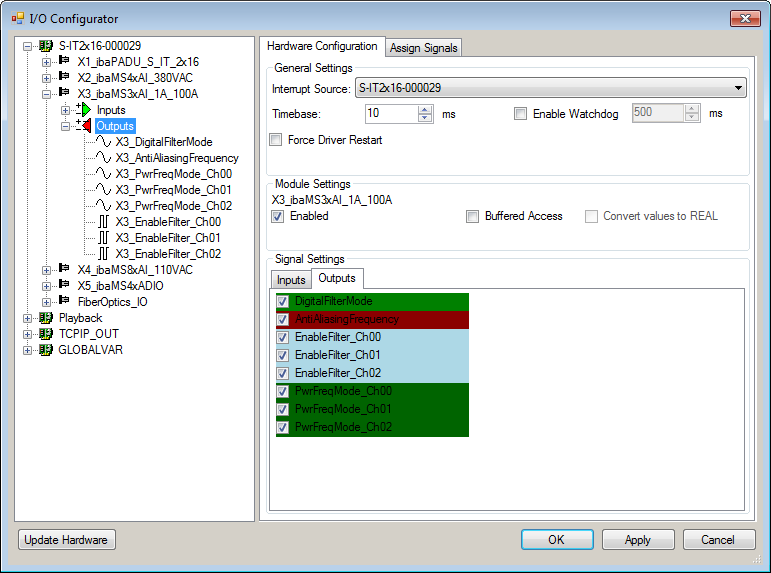This screenshot has height=573, width=771.
Task: Toggle the Enable Watchdog checkbox
Action: point(520,114)
